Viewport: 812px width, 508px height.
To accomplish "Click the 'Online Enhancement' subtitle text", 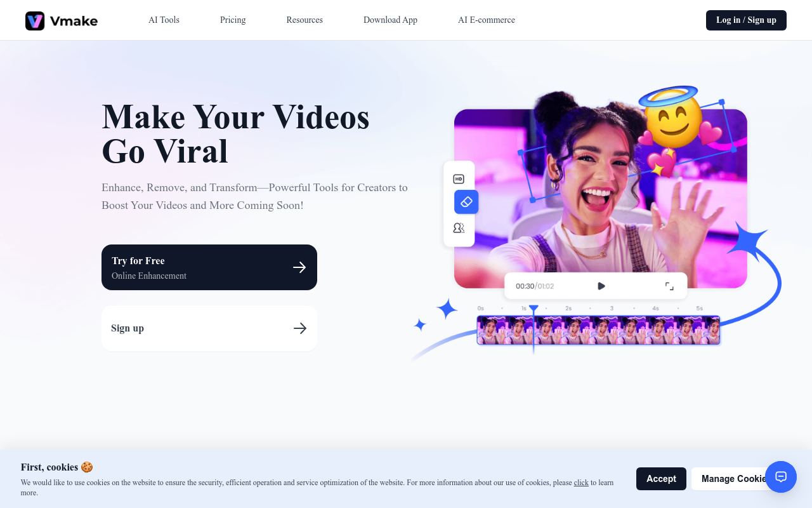I will coord(149,276).
